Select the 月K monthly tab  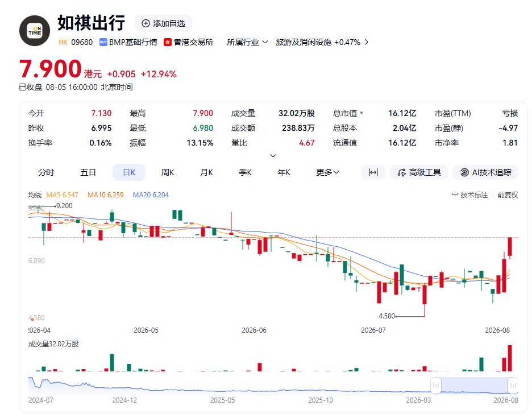(x=207, y=172)
